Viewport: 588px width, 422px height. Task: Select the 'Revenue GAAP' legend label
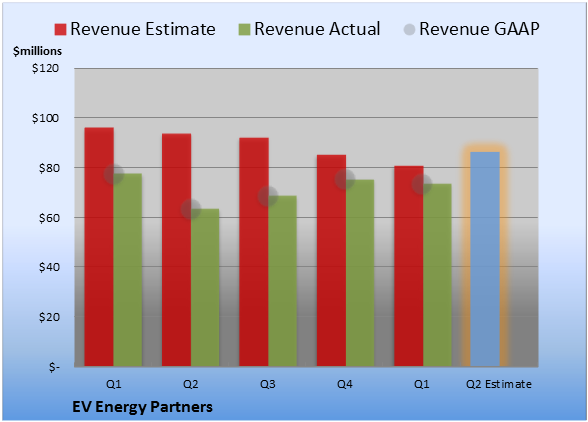point(479,29)
